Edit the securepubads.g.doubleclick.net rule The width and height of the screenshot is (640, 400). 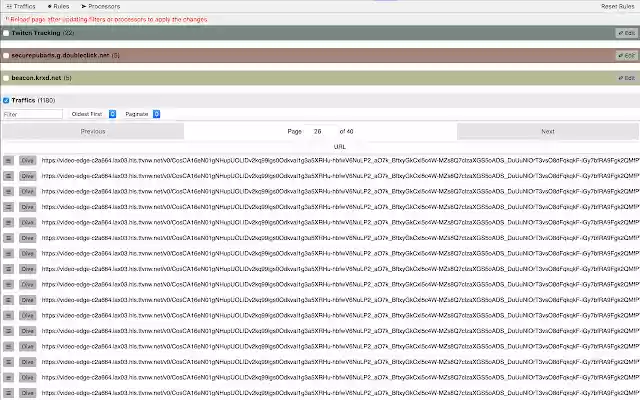coord(627,56)
